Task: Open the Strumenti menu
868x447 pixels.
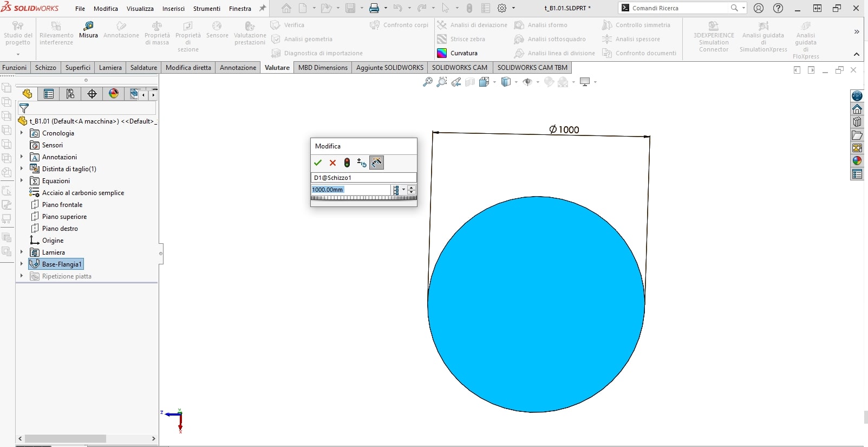Action: (x=206, y=9)
